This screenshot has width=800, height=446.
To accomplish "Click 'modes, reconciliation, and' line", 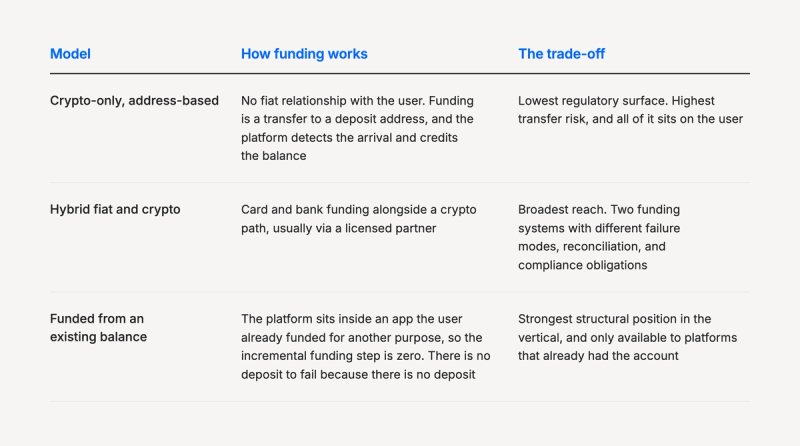I will [x=592, y=246].
